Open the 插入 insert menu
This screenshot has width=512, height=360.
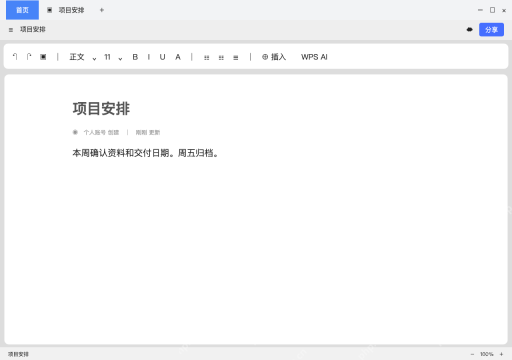(x=274, y=57)
